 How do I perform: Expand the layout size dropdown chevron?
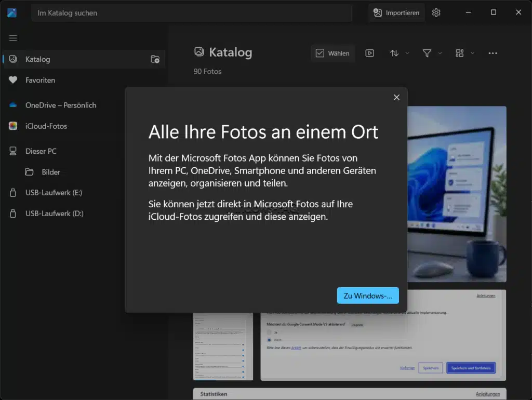pos(472,54)
